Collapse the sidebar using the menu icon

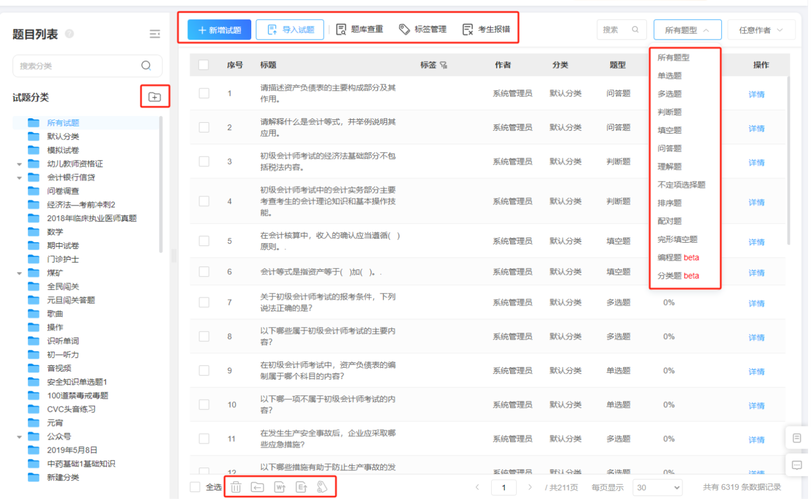[155, 34]
